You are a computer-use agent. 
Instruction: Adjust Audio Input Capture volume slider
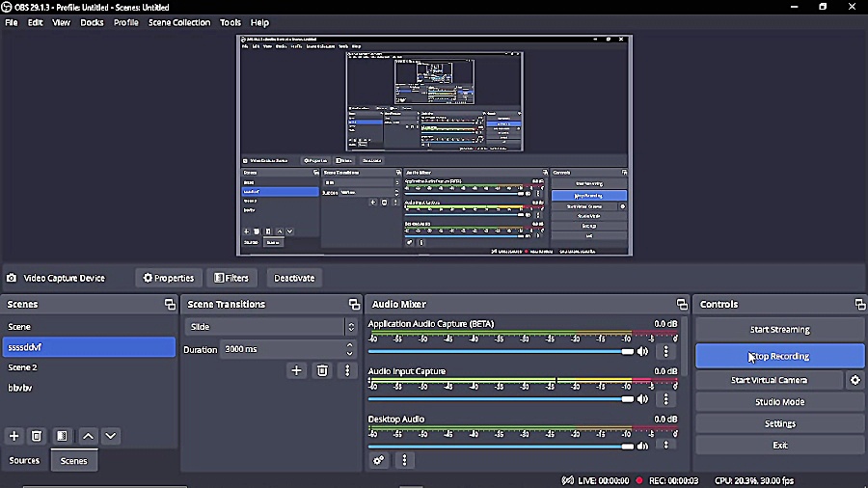(501, 399)
